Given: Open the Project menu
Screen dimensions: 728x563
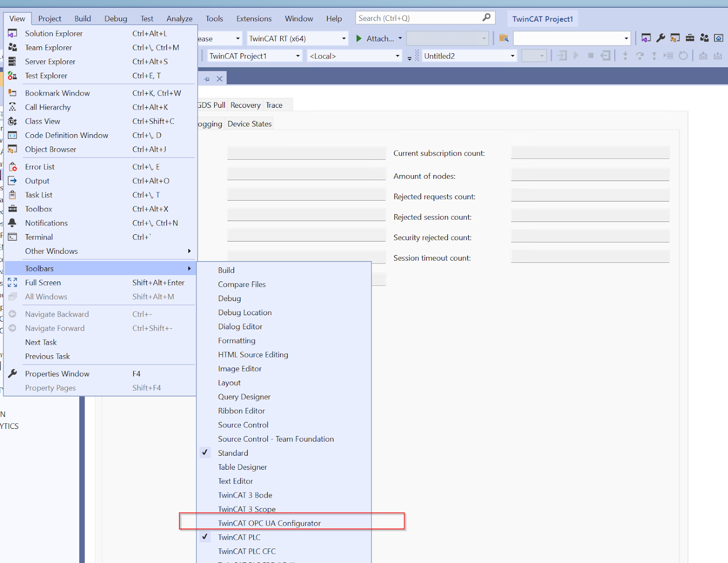Looking at the screenshot, I should click(50, 19).
